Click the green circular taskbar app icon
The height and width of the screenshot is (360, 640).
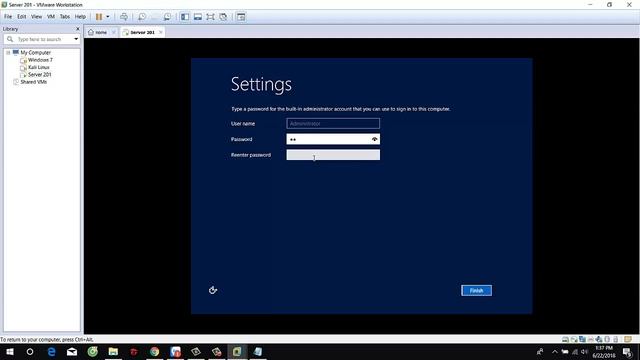click(x=93, y=351)
